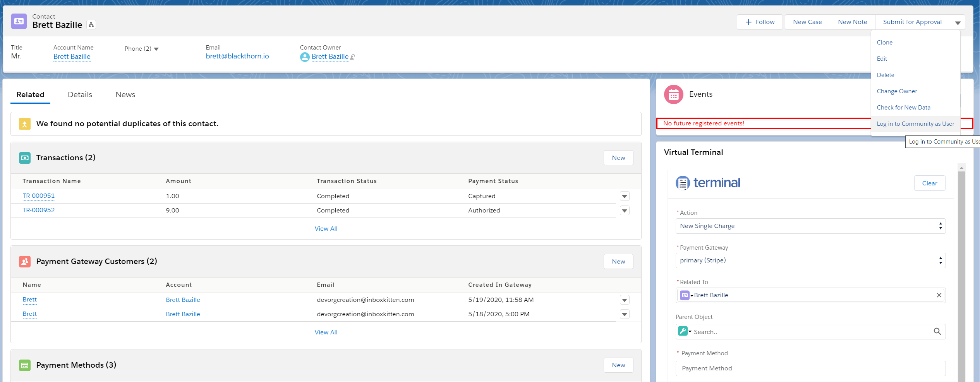This screenshot has height=382, width=980.
Task: Click the 'Authorized' payment status cell
Action: [x=484, y=211]
